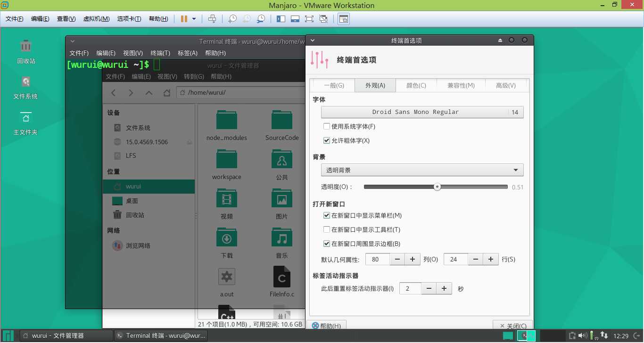Toggle the VMware library sidebar view icon
644x343 pixels.
pos(281,19)
